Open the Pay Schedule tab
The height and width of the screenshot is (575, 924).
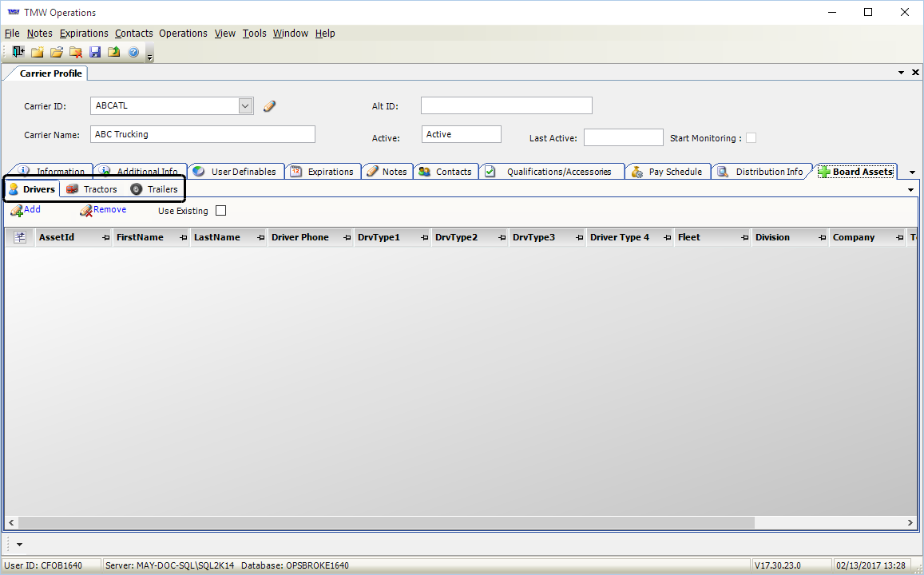pos(667,172)
